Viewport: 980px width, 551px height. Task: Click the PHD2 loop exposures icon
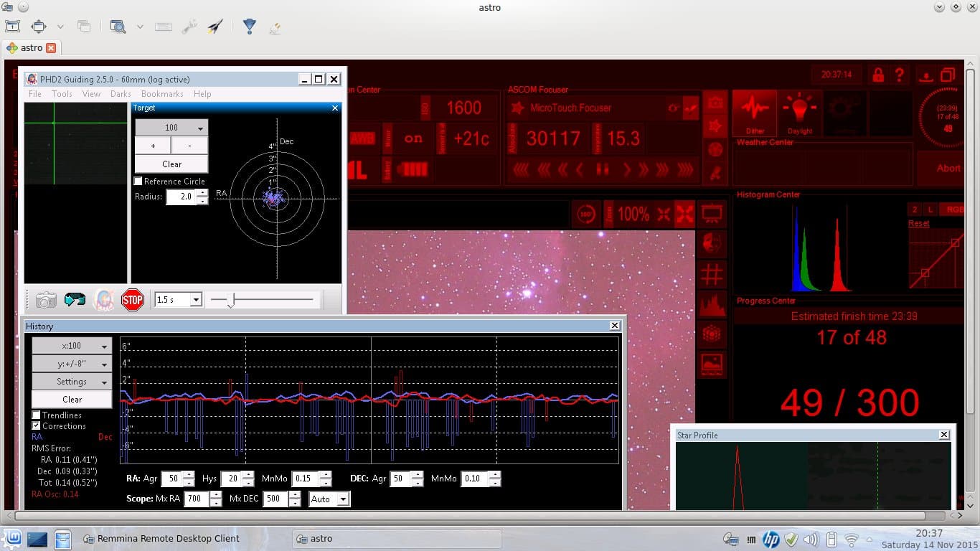[x=75, y=300]
